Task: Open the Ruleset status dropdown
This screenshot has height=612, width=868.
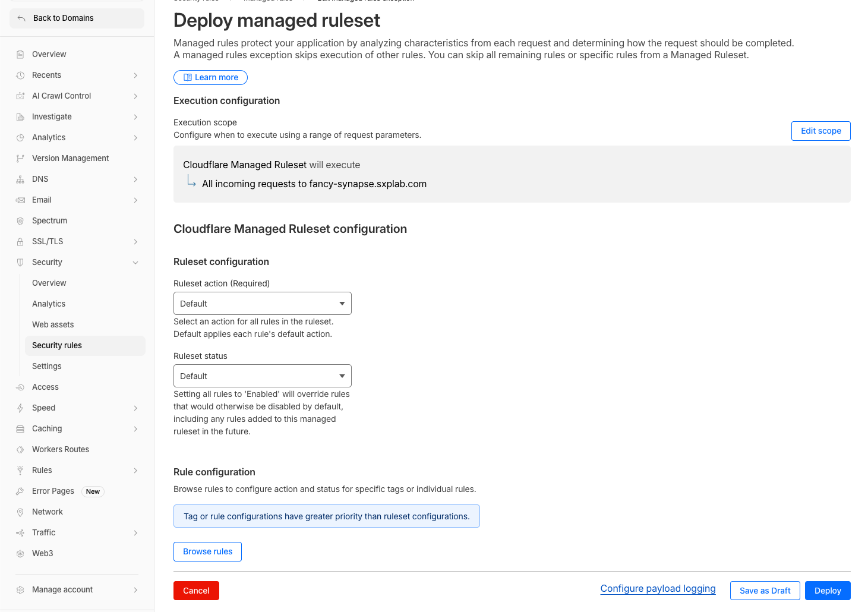Action: (263, 376)
